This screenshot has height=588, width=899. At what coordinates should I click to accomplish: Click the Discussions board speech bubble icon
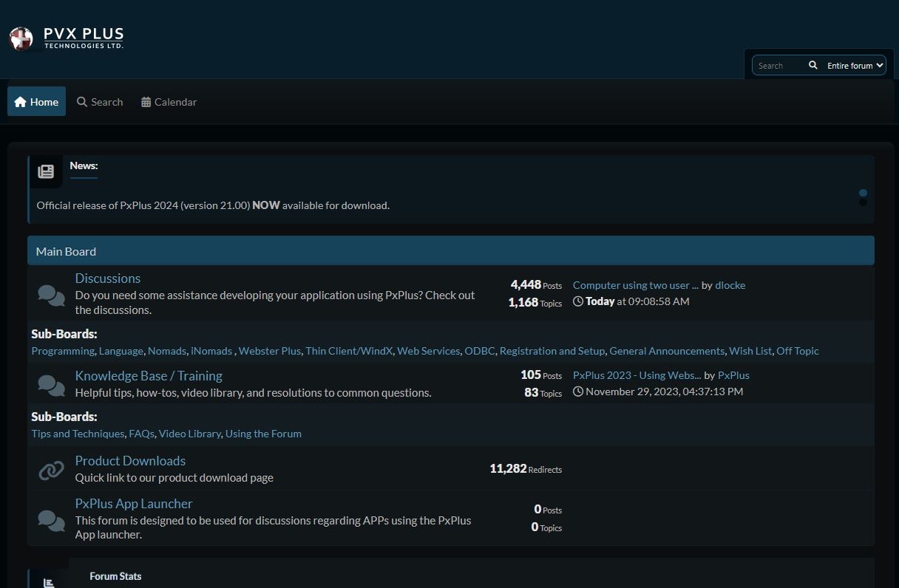click(x=51, y=295)
